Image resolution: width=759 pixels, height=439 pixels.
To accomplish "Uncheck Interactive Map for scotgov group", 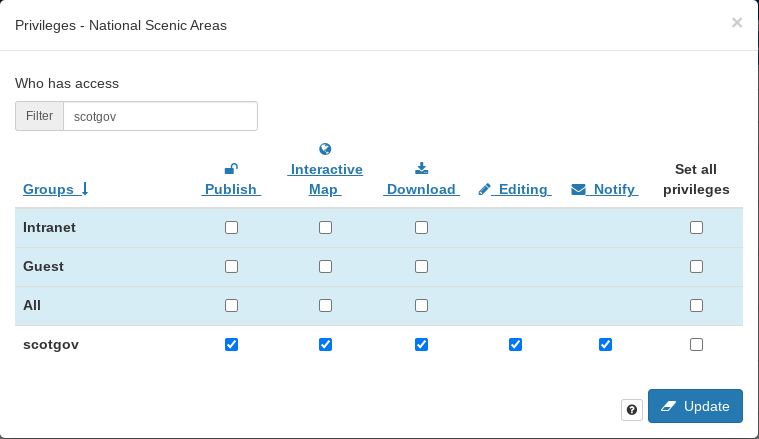I will (x=325, y=345).
